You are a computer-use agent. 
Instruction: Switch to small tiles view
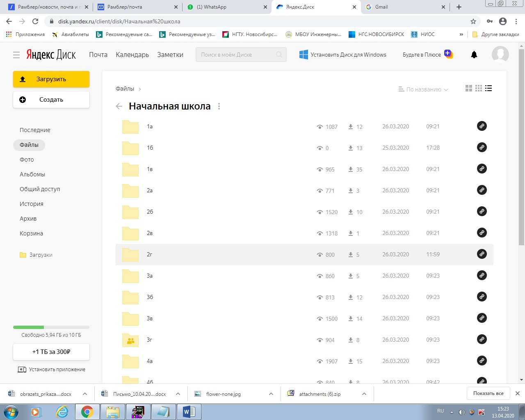click(x=479, y=89)
